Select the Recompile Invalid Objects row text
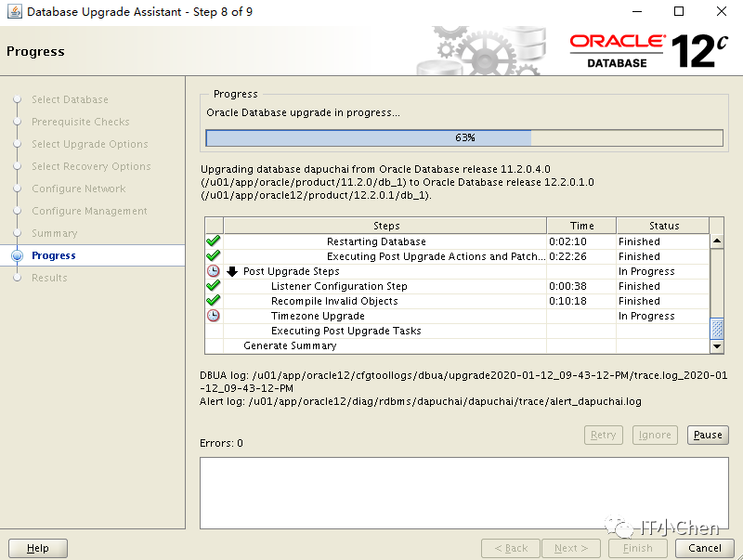Screen dimensions: 743x560 (334, 301)
